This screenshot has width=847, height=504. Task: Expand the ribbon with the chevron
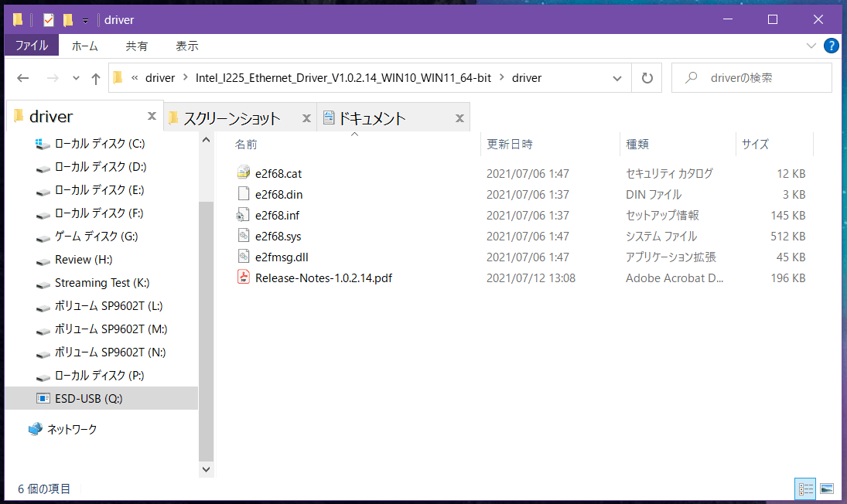pyautogui.click(x=811, y=46)
